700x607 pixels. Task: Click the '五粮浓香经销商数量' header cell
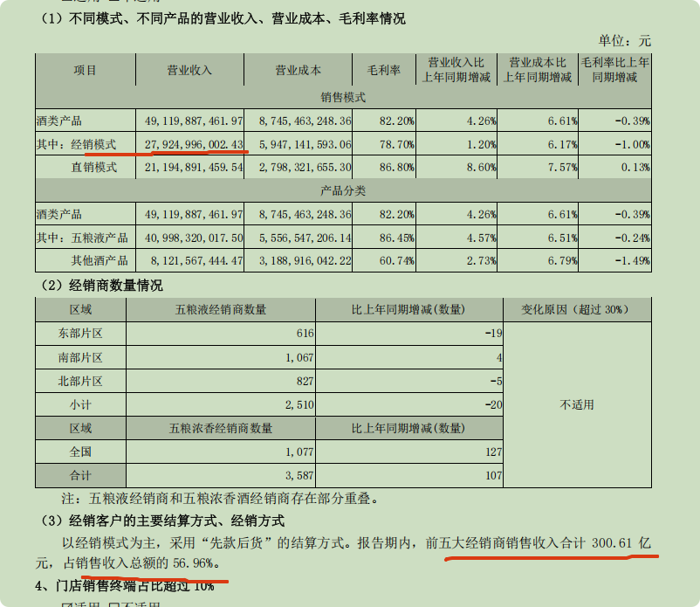point(221,428)
